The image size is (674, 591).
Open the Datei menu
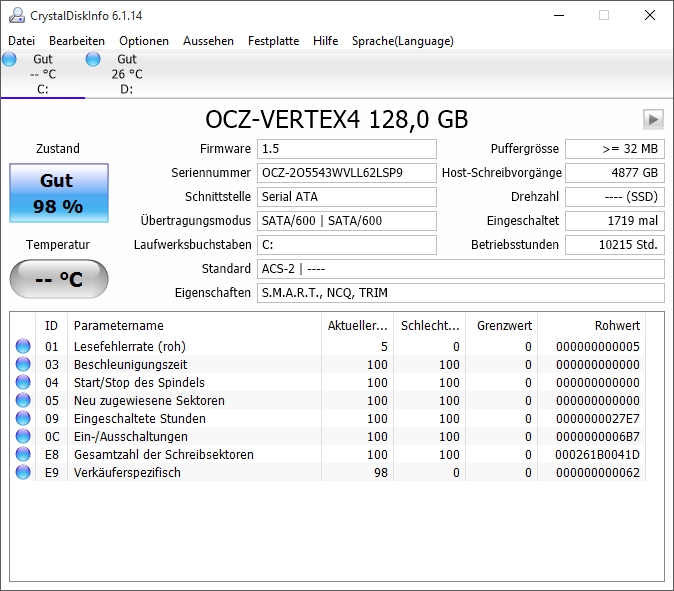[x=21, y=41]
